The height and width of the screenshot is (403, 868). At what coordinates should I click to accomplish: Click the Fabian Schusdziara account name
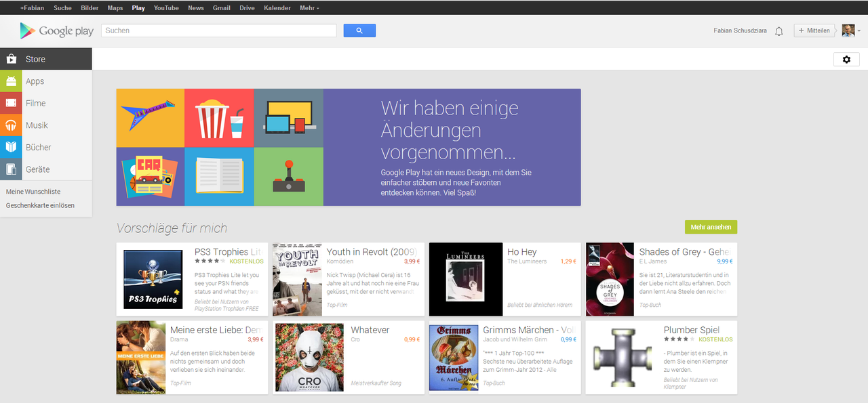coord(741,30)
